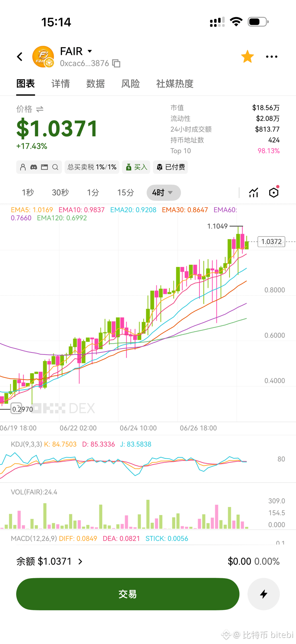This screenshot has height=644, width=296.
Task: Select the 1秒 timeframe
Action: point(28,193)
